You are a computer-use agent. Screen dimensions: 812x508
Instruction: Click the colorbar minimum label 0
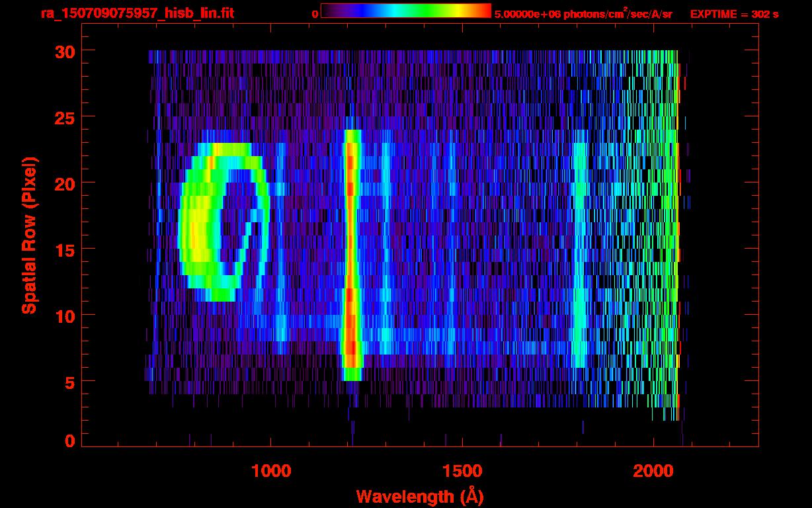tap(315, 14)
